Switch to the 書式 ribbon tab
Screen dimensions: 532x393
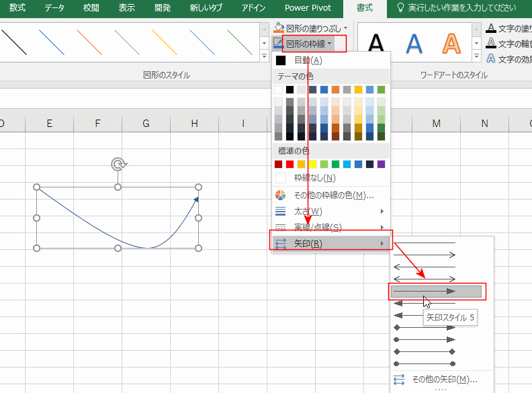click(x=365, y=8)
